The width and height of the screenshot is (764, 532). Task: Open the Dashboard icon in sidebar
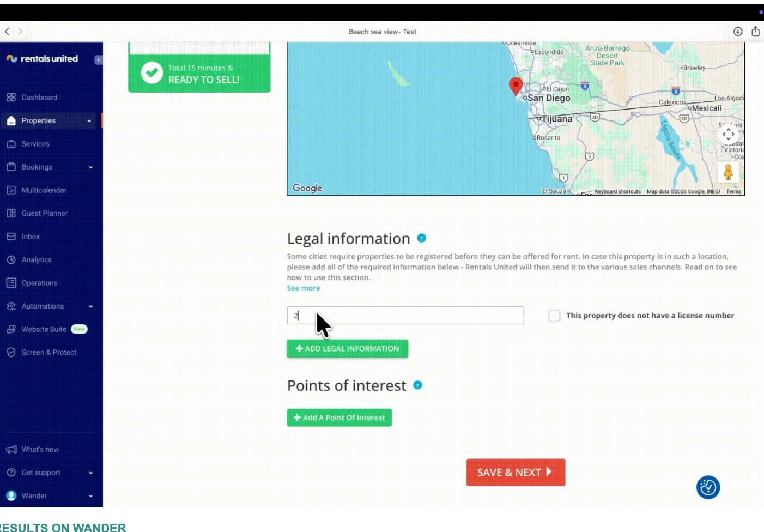(x=11, y=98)
